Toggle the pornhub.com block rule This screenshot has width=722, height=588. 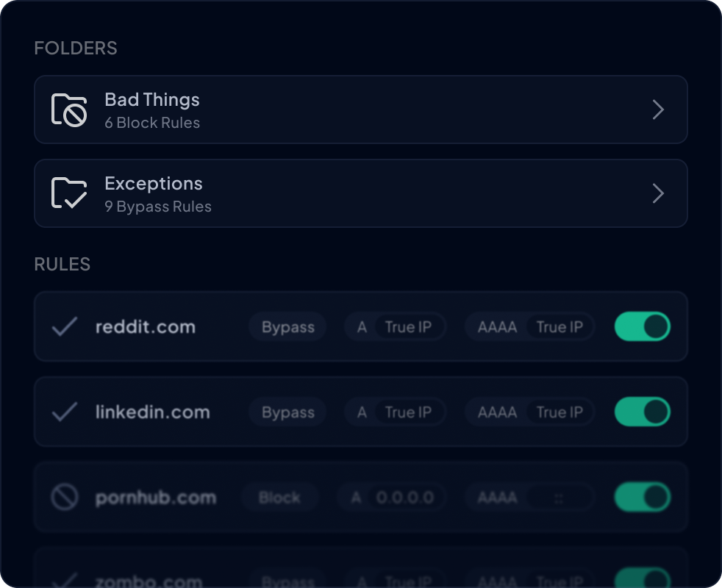642,498
